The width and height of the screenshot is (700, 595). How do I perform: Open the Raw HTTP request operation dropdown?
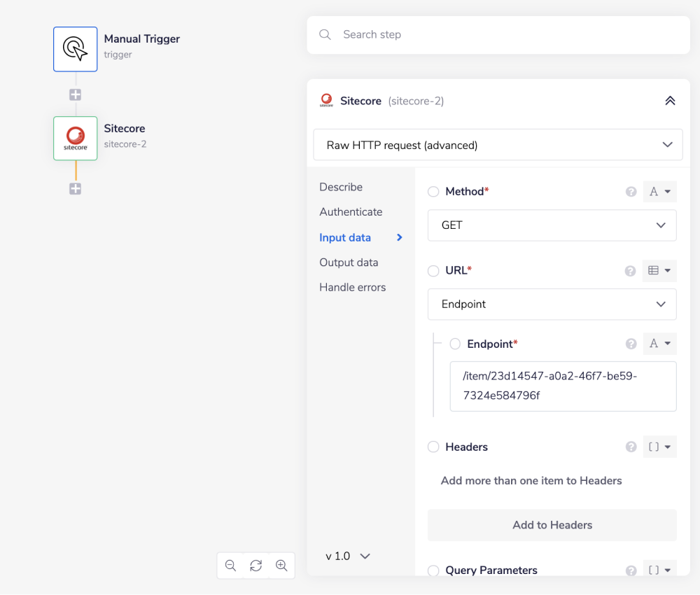498,145
